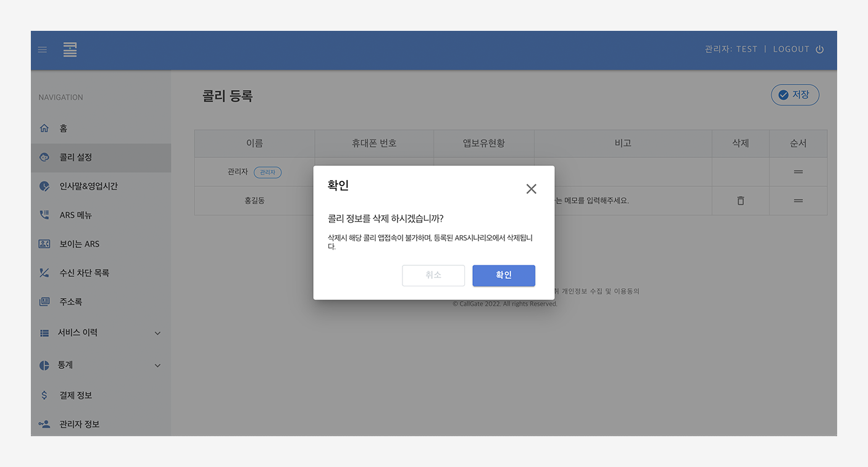The width and height of the screenshot is (868, 467).
Task: Click the CallGate logo icon in header
Action: coord(70,50)
